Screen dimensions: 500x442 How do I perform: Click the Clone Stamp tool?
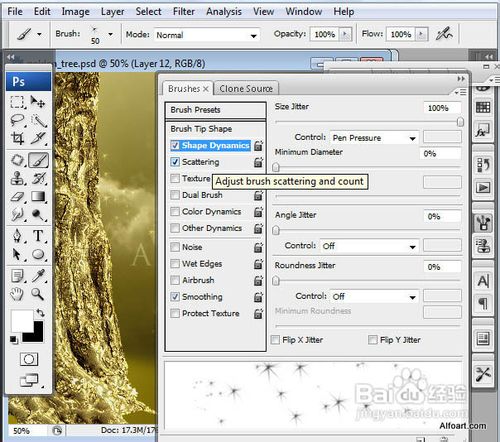[17, 178]
